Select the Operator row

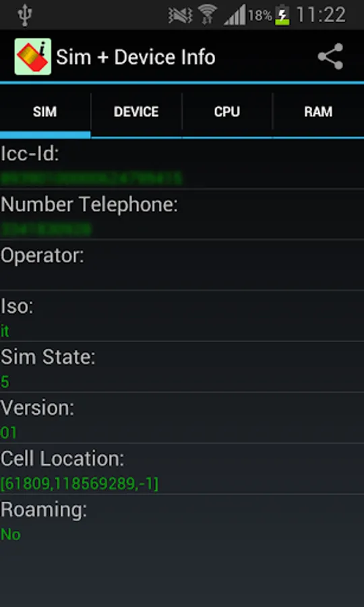[x=182, y=265]
